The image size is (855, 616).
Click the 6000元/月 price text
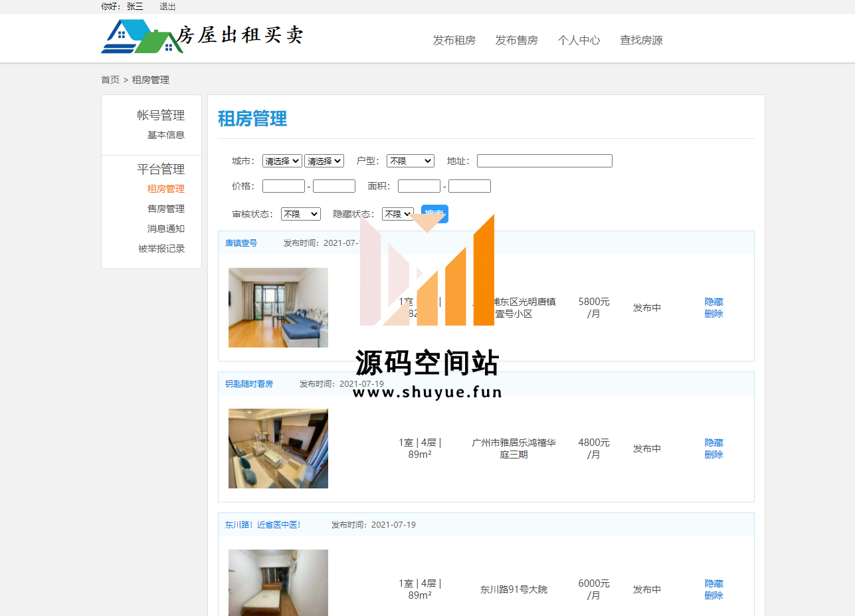594,589
